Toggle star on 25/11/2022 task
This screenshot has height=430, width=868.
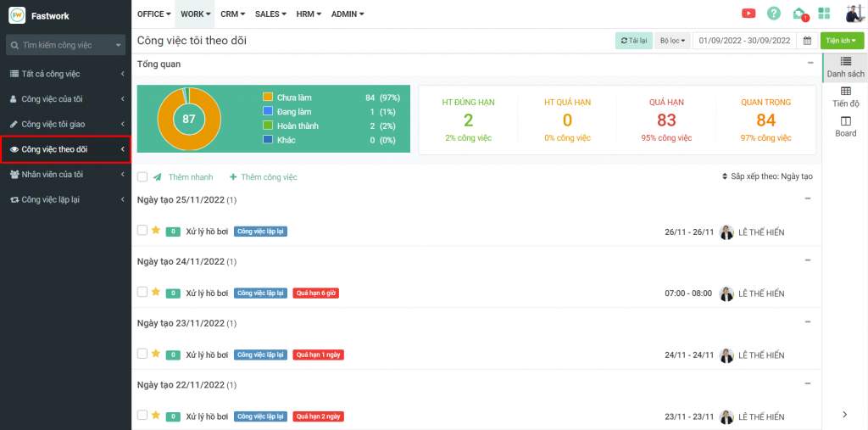pos(156,230)
